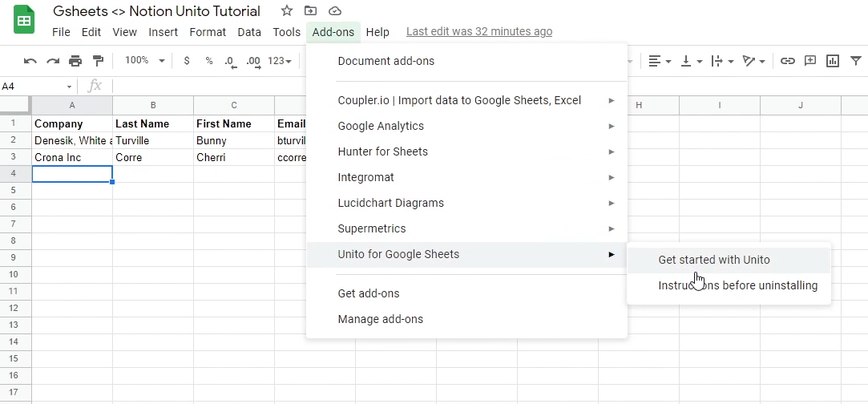Select Unito for Google Sheets entry
Image resolution: width=868 pixels, height=404 pixels.
click(466, 255)
